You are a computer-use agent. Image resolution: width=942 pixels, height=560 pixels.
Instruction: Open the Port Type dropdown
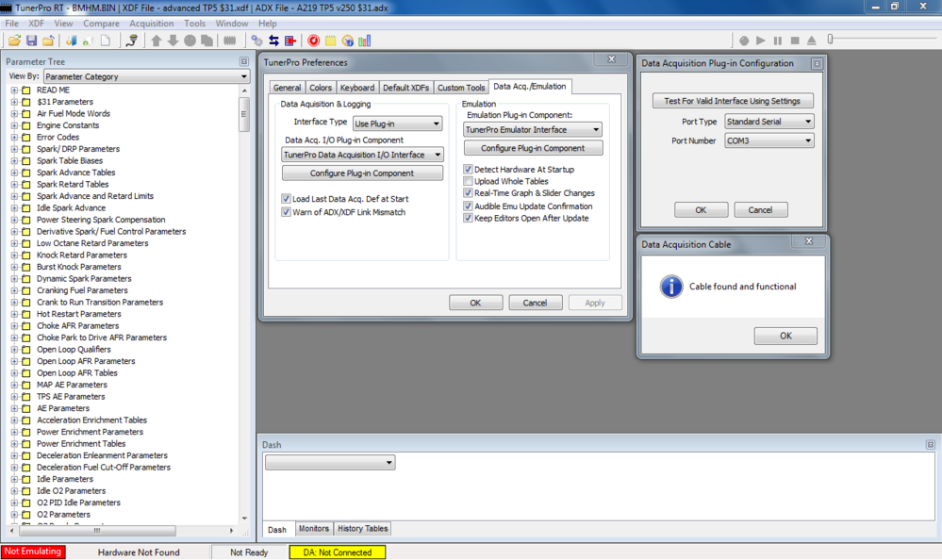coord(769,122)
